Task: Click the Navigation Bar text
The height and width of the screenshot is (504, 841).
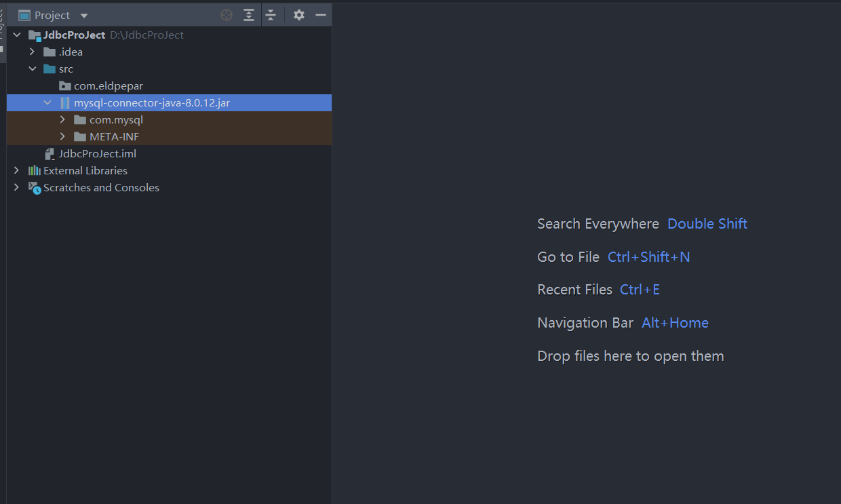Action: (x=585, y=322)
